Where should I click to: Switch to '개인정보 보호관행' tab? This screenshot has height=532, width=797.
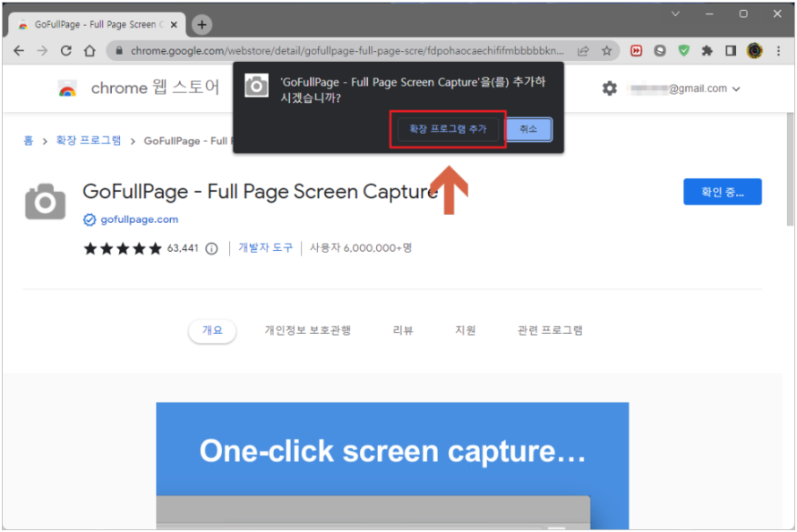pos(307,330)
